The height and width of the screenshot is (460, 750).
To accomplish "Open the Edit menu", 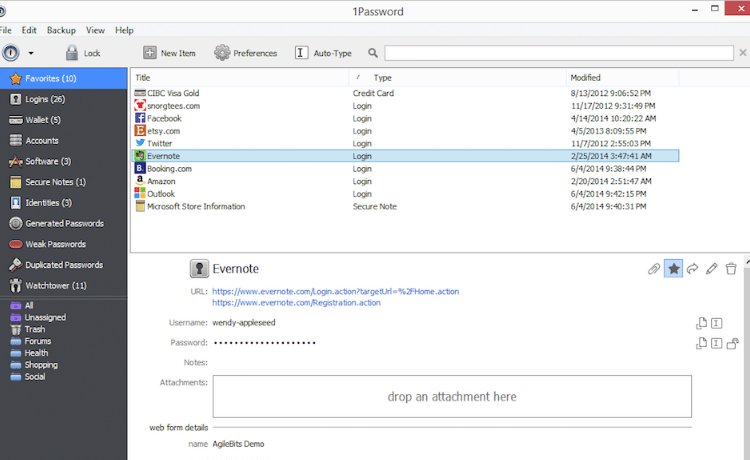I will click(29, 30).
